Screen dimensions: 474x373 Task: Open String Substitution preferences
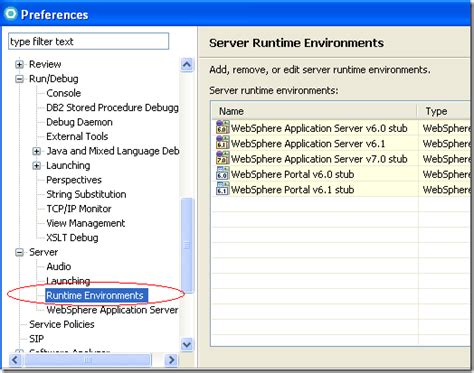click(86, 194)
